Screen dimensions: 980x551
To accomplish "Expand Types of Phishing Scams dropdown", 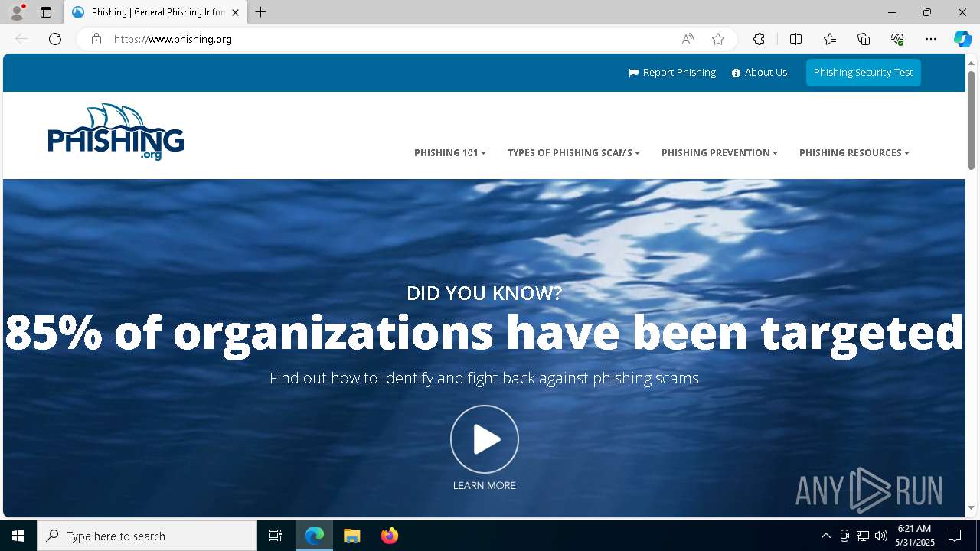I will tap(573, 153).
